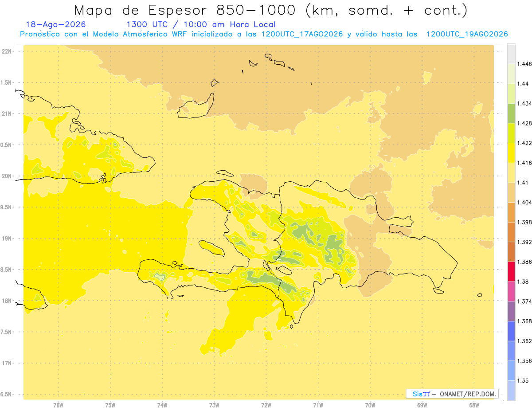532x411 pixels.
Task: Click the bright yellow legend swatch between 1.416 and 1.422
Action: click(511, 153)
